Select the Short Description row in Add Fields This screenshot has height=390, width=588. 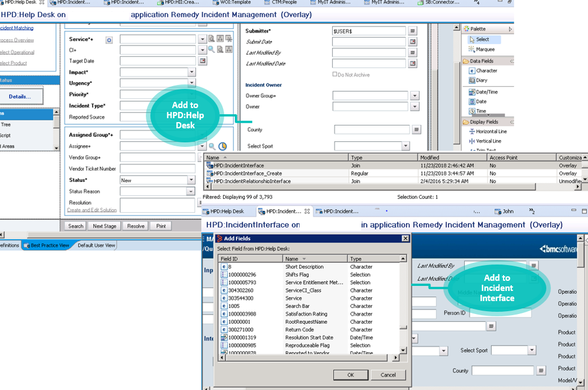310,267
